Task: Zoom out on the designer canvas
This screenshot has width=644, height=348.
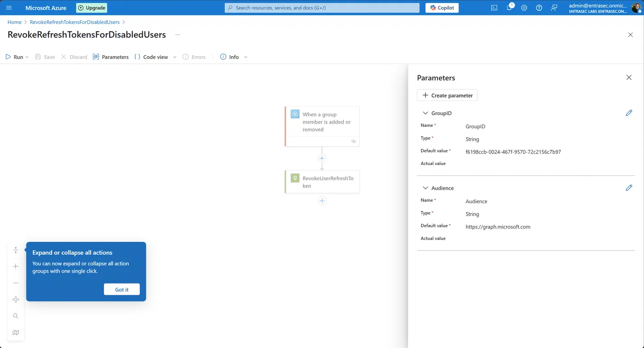Action: click(16, 283)
